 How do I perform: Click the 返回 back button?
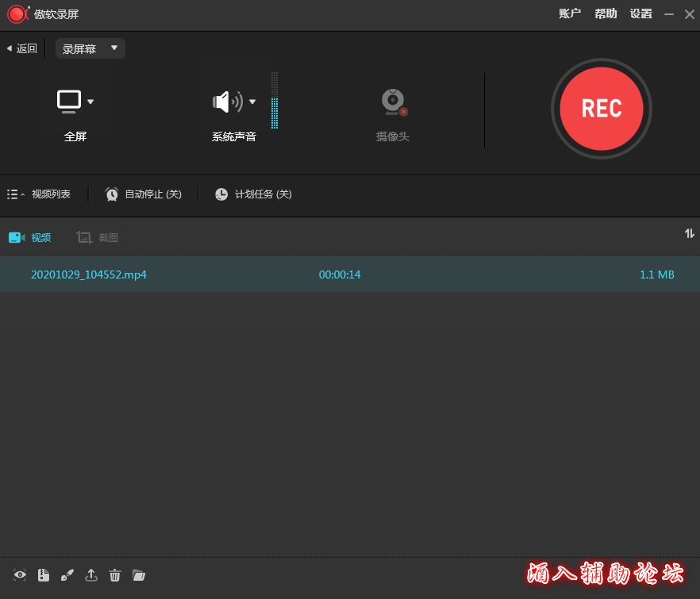click(x=21, y=48)
